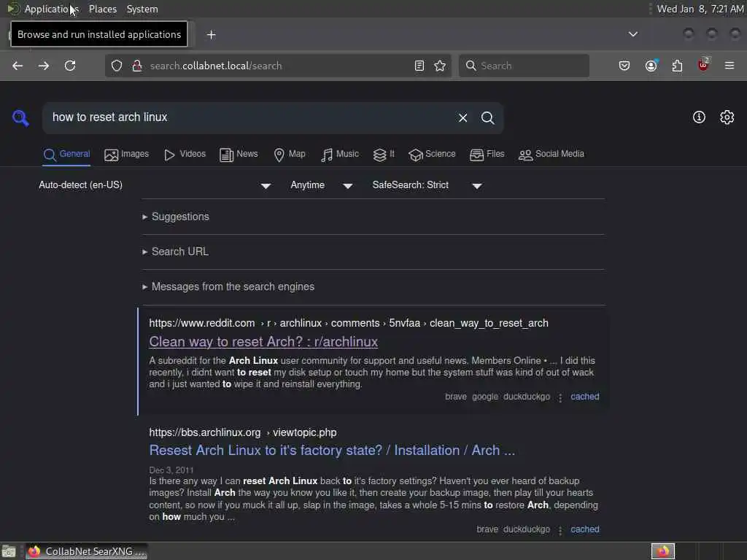Image resolution: width=747 pixels, height=560 pixels.
Task: Click the Firefox workspace switcher thumbnail
Action: [663, 551]
